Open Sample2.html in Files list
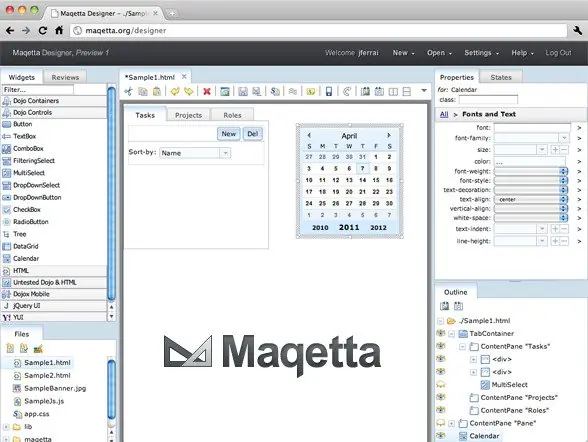This screenshot has width=588, height=442. [x=47, y=375]
